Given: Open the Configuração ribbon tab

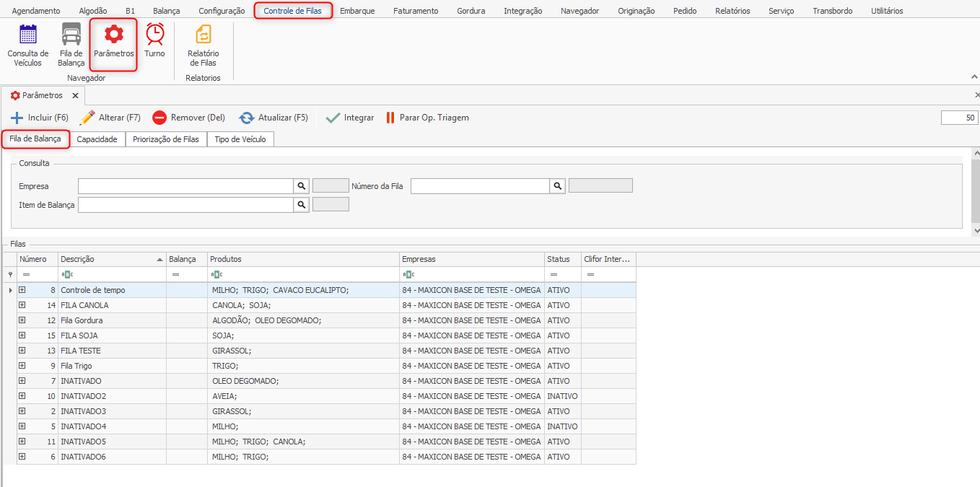Looking at the screenshot, I should [x=222, y=11].
